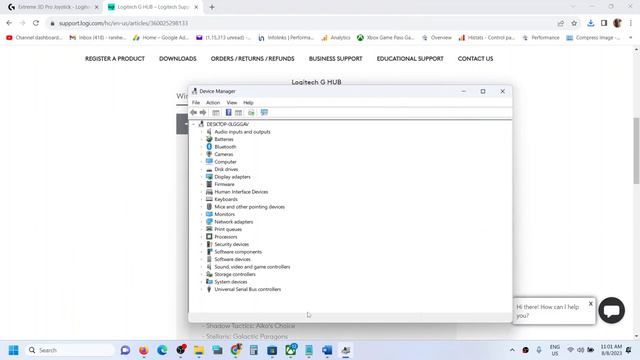Viewport: 640px width, 360px height.
Task: Click the browser address bar URL
Action: click(x=123, y=23)
